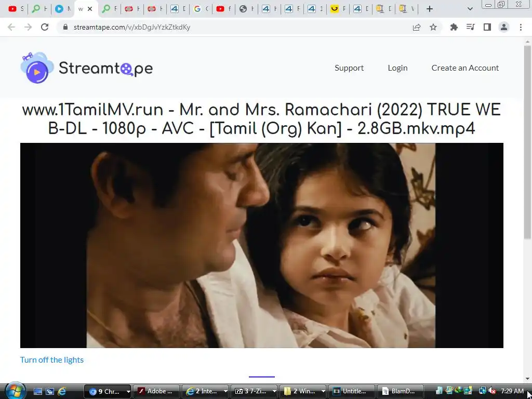
Task: Open the Login link
Action: point(397,68)
